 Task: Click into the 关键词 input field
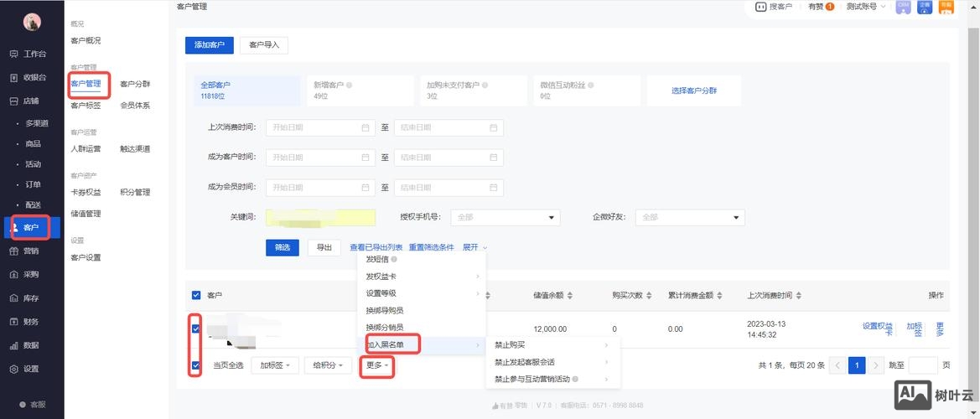tap(320, 217)
